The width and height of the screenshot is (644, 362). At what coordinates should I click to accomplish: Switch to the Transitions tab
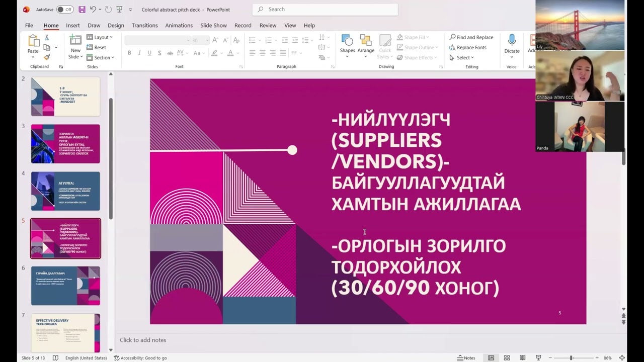click(x=145, y=25)
